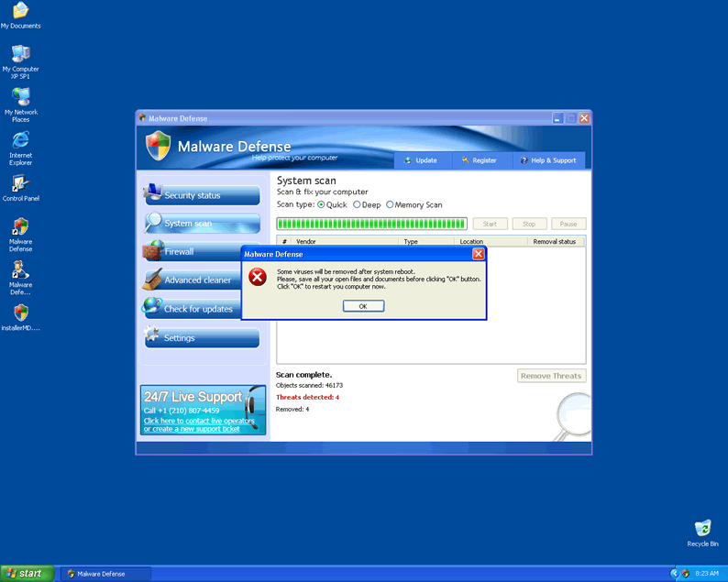Open the Control Panel desktop icon

click(20, 184)
